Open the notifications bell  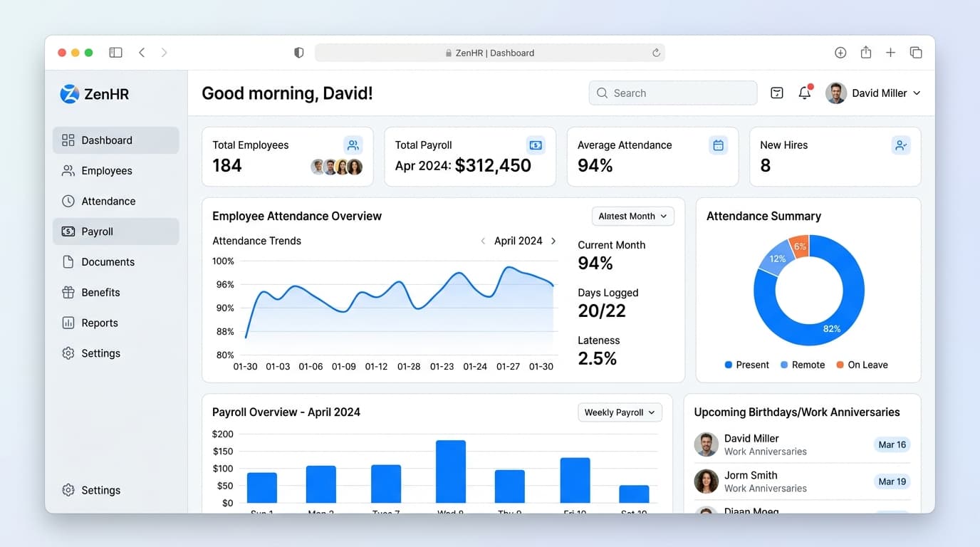tap(805, 93)
